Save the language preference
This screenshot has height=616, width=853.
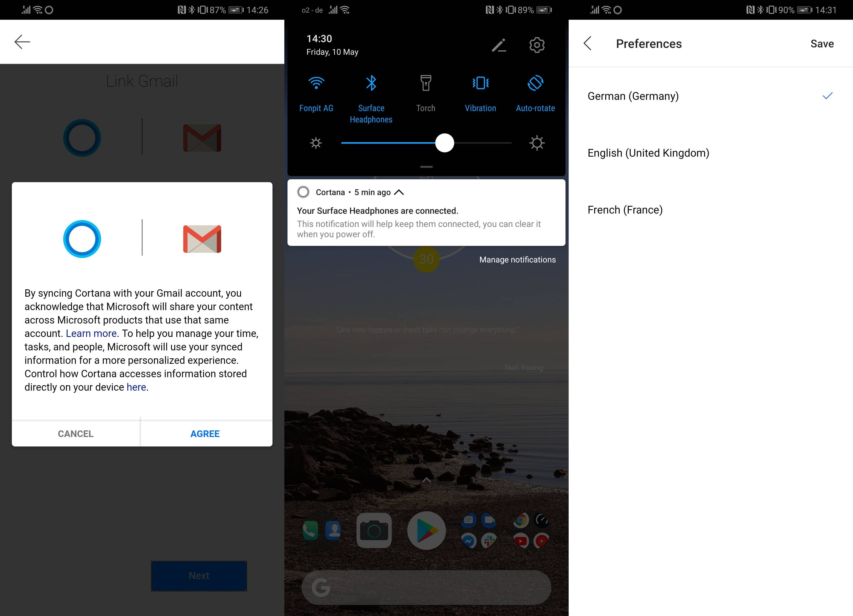[x=822, y=44]
